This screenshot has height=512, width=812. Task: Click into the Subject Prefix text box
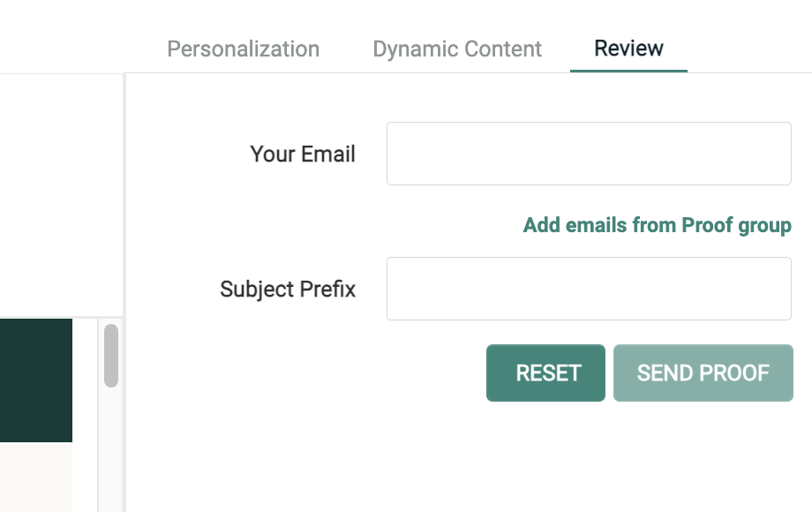(x=589, y=289)
